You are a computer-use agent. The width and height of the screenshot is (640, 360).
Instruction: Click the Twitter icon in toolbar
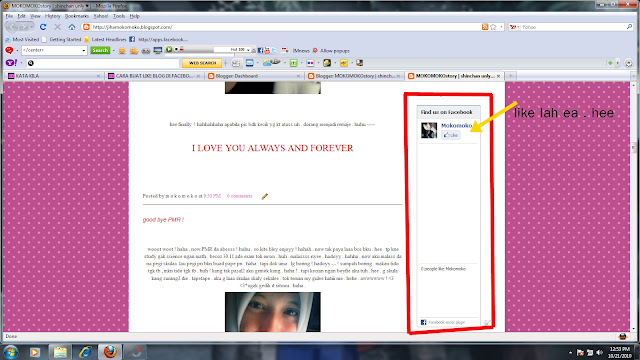pos(274,51)
